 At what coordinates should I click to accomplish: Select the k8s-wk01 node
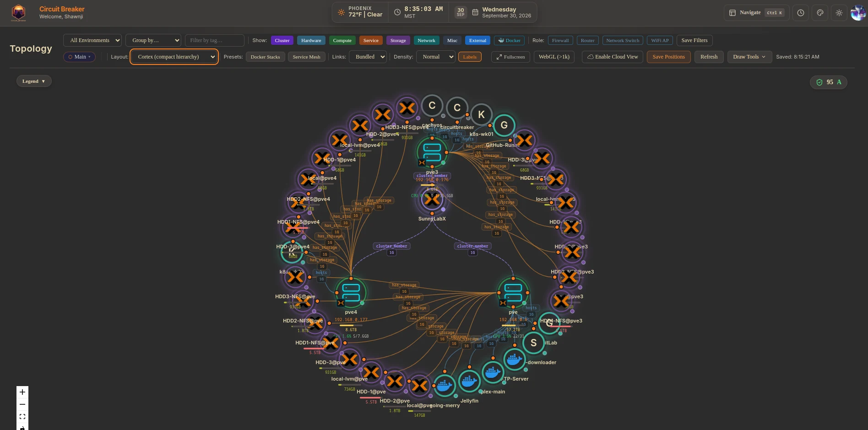(481, 114)
